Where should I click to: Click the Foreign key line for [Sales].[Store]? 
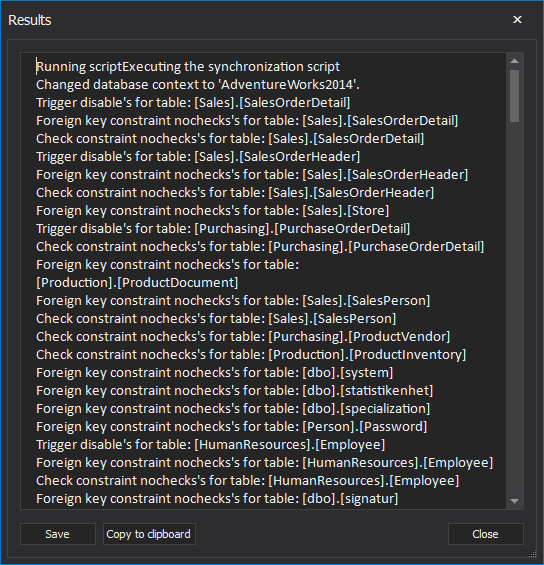point(213,210)
